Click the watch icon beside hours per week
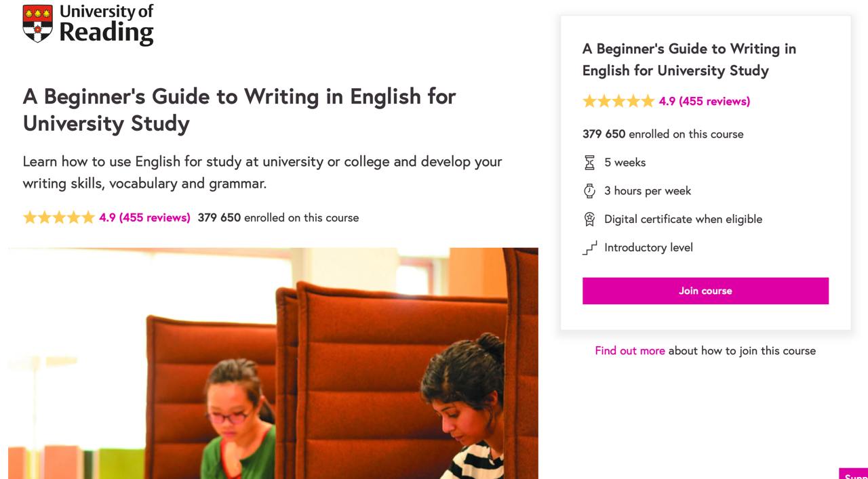Image resolution: width=868 pixels, height=479 pixels. pos(589,191)
